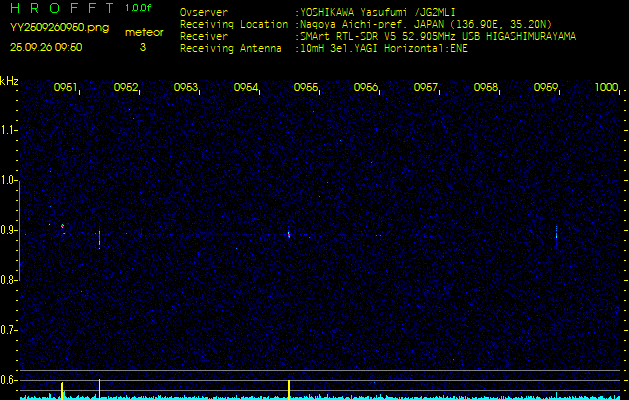Viewport: 629px width, 400px height.
Task: Click the 0.6 kHz frequency label
Action: [8, 380]
